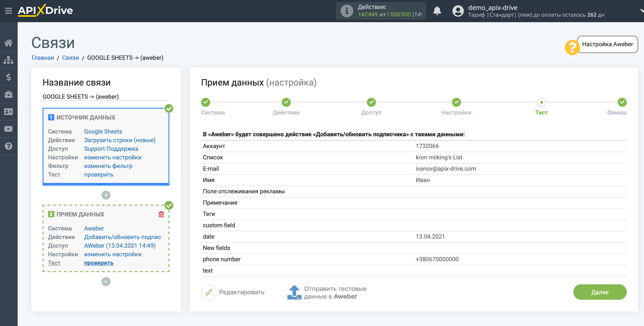
Task: Click the Далее button
Action: pos(600,292)
